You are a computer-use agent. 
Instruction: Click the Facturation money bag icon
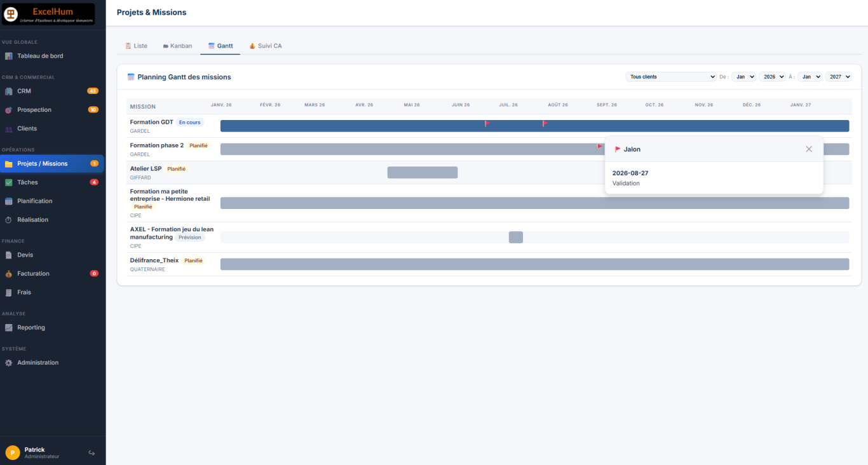click(x=8, y=274)
